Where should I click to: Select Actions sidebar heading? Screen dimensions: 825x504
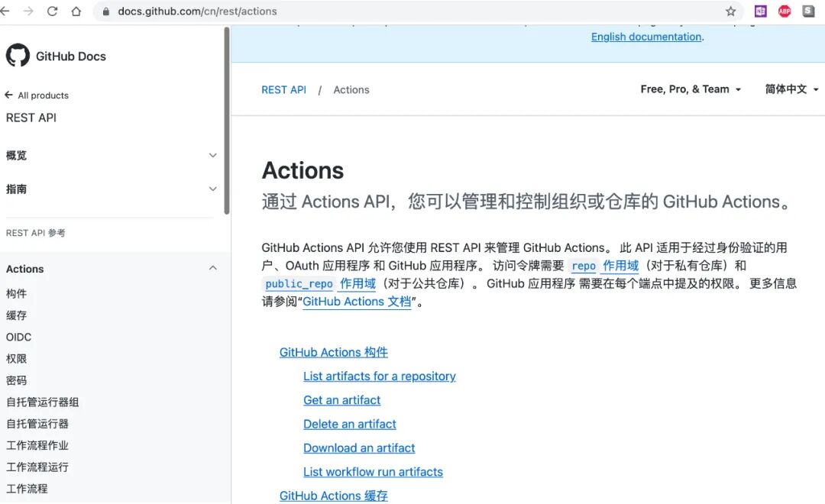click(x=24, y=269)
